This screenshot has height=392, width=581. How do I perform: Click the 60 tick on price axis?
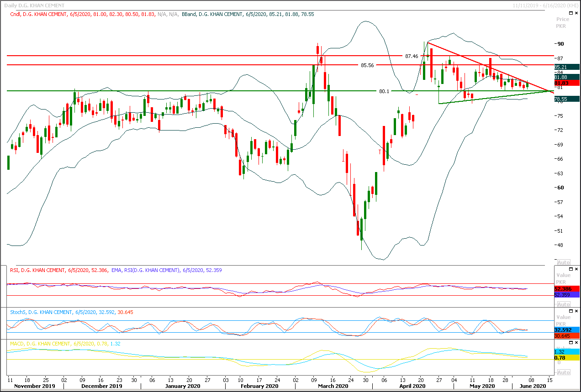(x=560, y=188)
